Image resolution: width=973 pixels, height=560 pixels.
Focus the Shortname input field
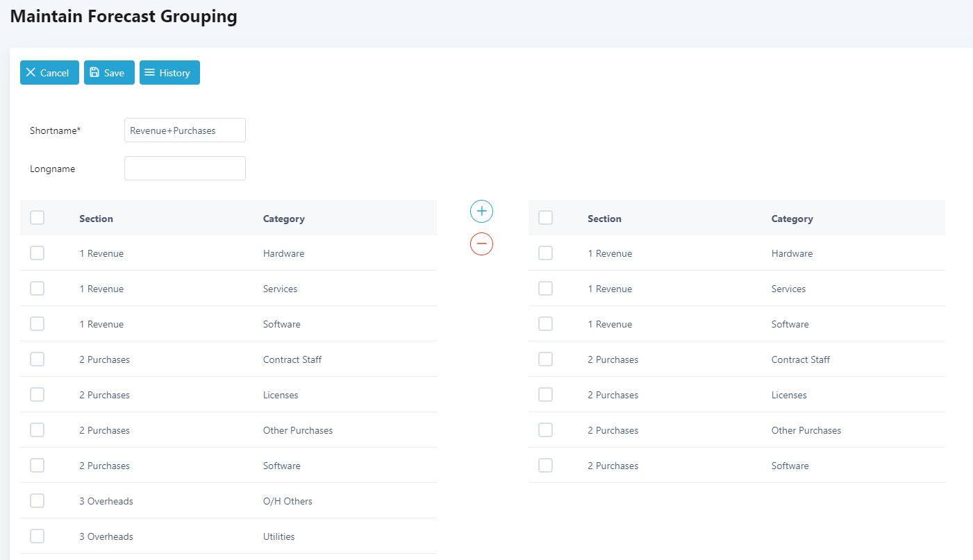pos(185,130)
